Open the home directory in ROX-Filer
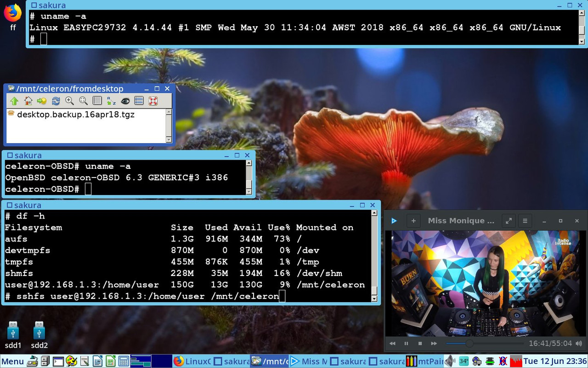 28,101
